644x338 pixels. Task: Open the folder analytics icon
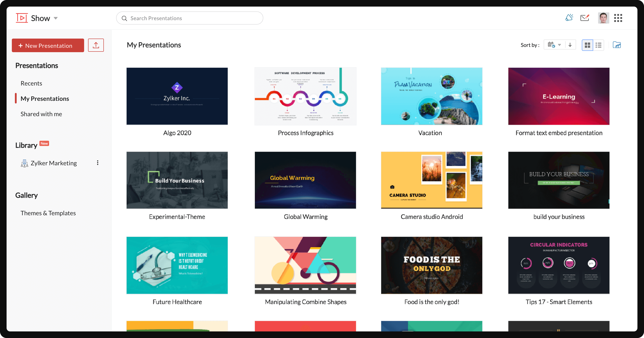click(616, 45)
